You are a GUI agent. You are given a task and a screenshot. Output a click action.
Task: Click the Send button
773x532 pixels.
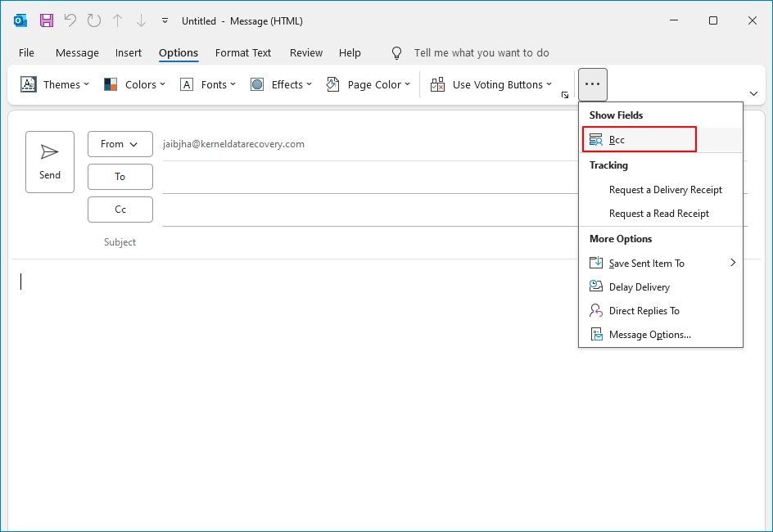(x=50, y=162)
